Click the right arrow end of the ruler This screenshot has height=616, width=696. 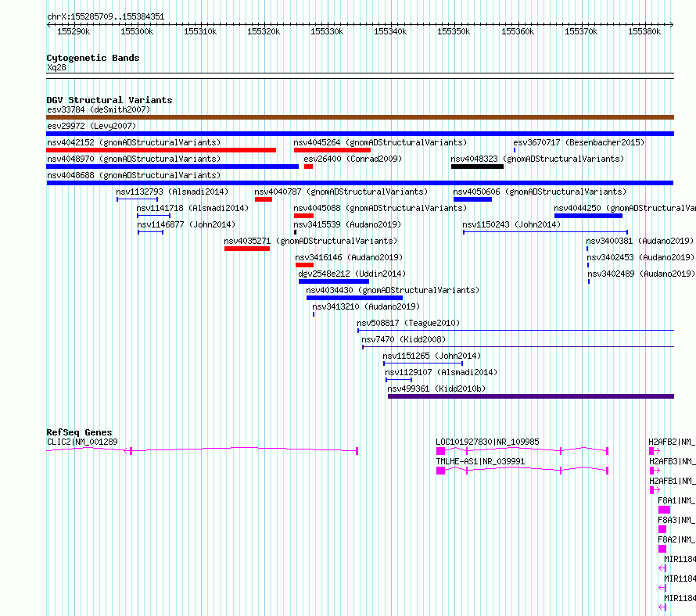coord(672,25)
